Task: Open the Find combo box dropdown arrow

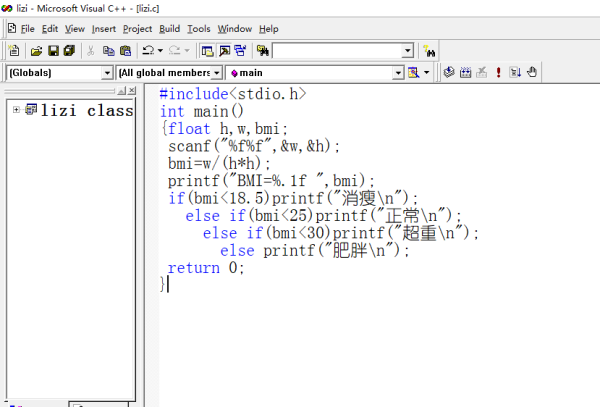Action: pyautogui.click(x=408, y=50)
